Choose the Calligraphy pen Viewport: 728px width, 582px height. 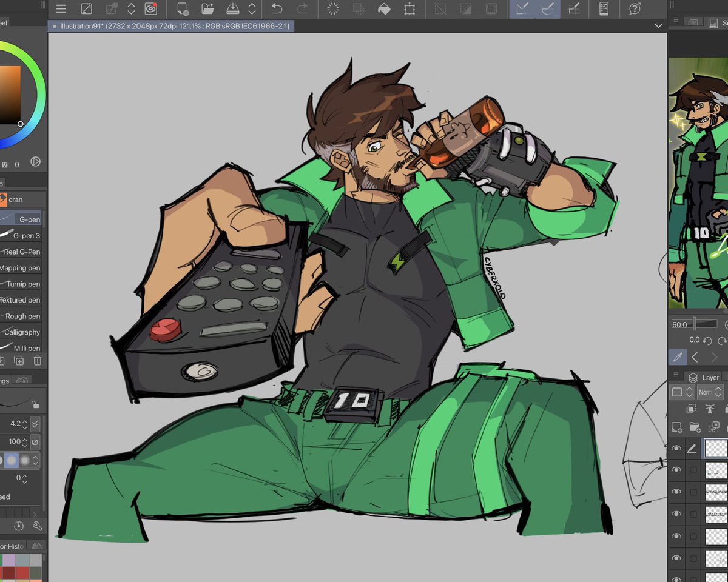pos(21,332)
